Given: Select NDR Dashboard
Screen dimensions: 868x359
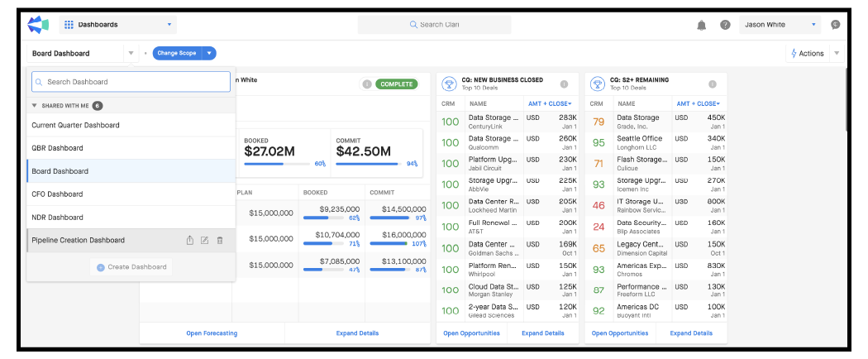Looking at the screenshot, I should pyautogui.click(x=131, y=218).
